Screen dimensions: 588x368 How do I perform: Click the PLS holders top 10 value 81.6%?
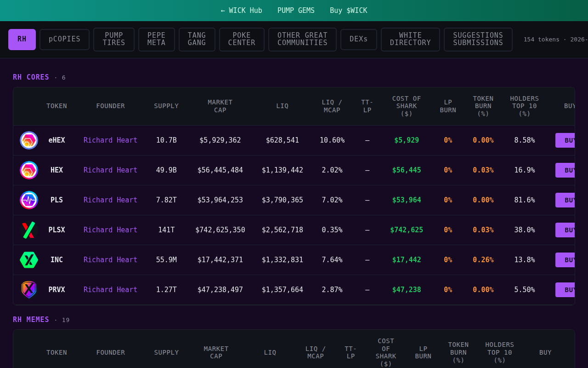pos(525,200)
